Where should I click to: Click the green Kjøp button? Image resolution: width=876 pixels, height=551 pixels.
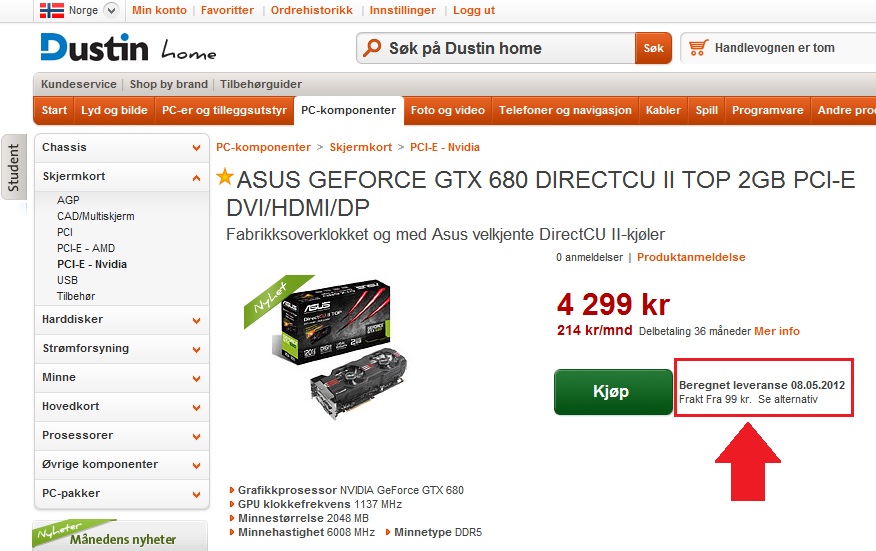click(x=613, y=392)
